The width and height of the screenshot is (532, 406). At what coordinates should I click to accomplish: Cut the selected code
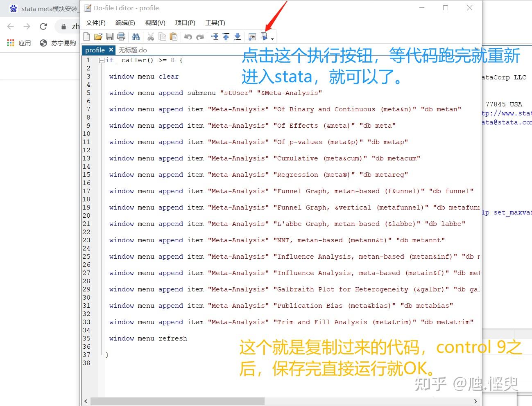coord(151,36)
